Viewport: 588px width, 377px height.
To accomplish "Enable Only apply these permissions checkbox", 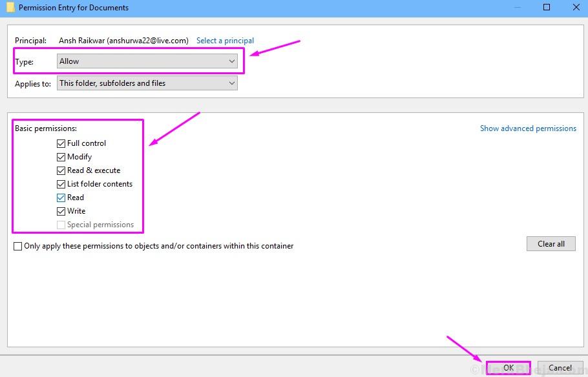I will tap(18, 246).
